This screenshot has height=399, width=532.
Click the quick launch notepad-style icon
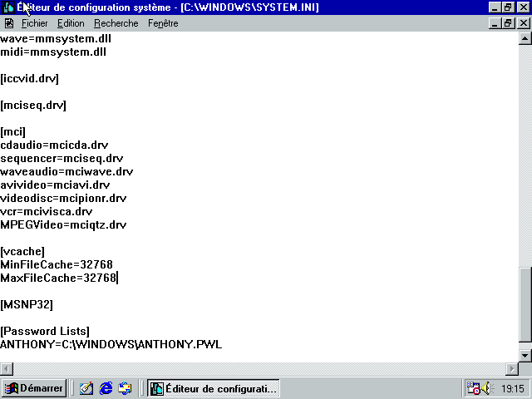pyautogui.click(x=86, y=388)
